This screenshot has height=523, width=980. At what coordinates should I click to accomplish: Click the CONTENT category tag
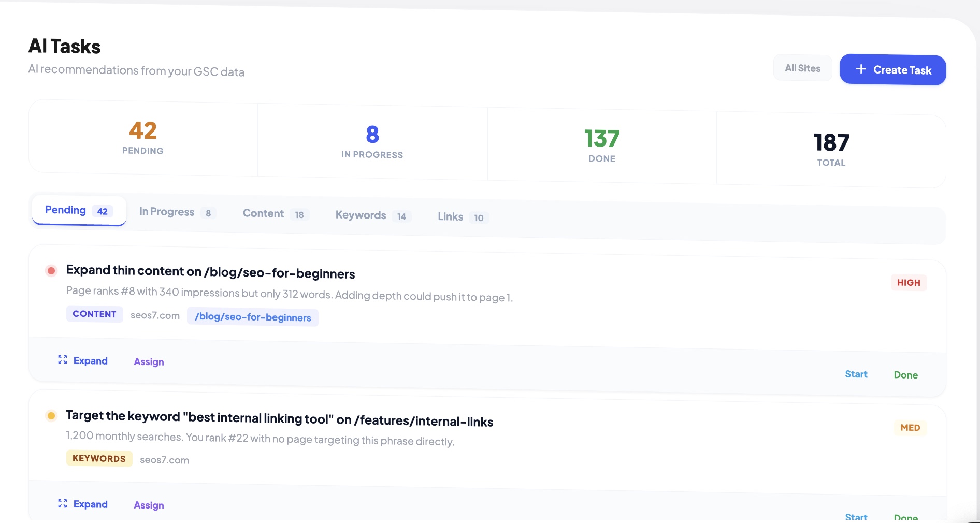(x=94, y=314)
